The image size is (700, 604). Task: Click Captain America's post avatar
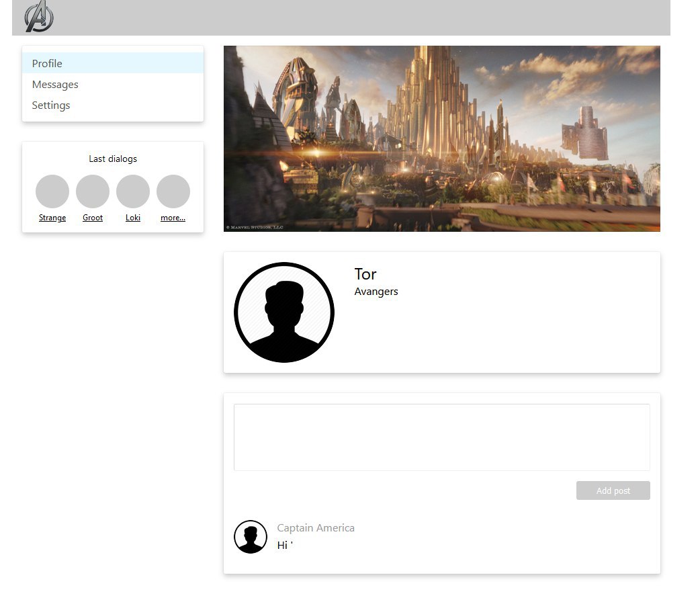pyautogui.click(x=251, y=537)
